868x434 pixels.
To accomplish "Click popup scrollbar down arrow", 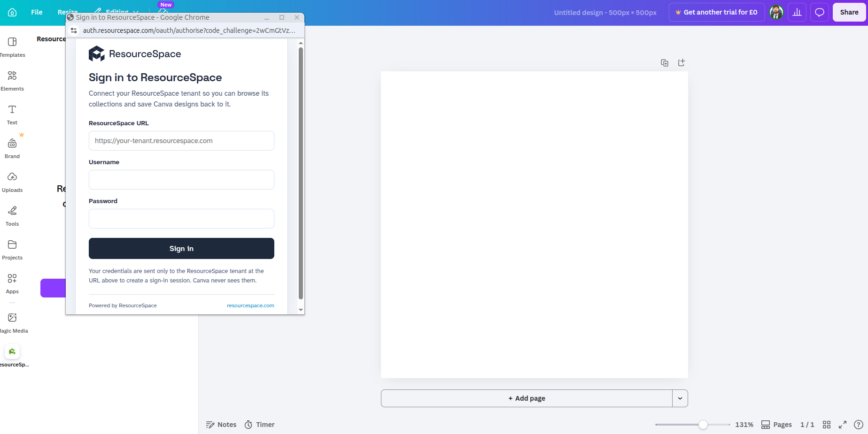I will [301, 310].
